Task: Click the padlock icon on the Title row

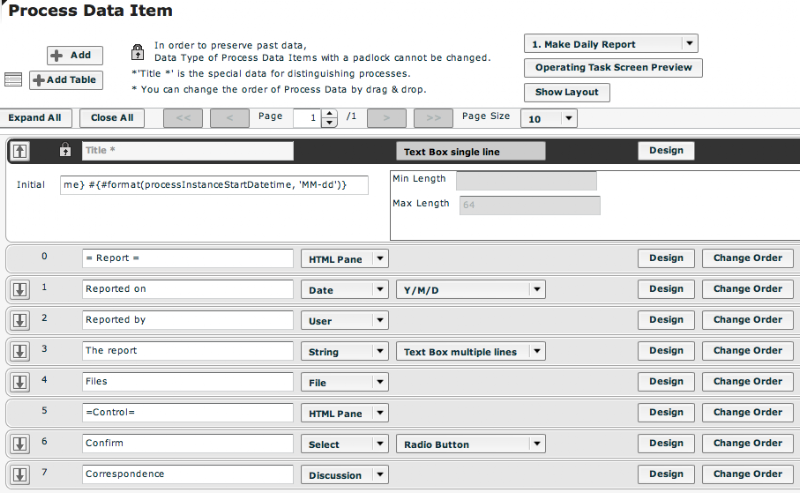Action: [x=65, y=150]
